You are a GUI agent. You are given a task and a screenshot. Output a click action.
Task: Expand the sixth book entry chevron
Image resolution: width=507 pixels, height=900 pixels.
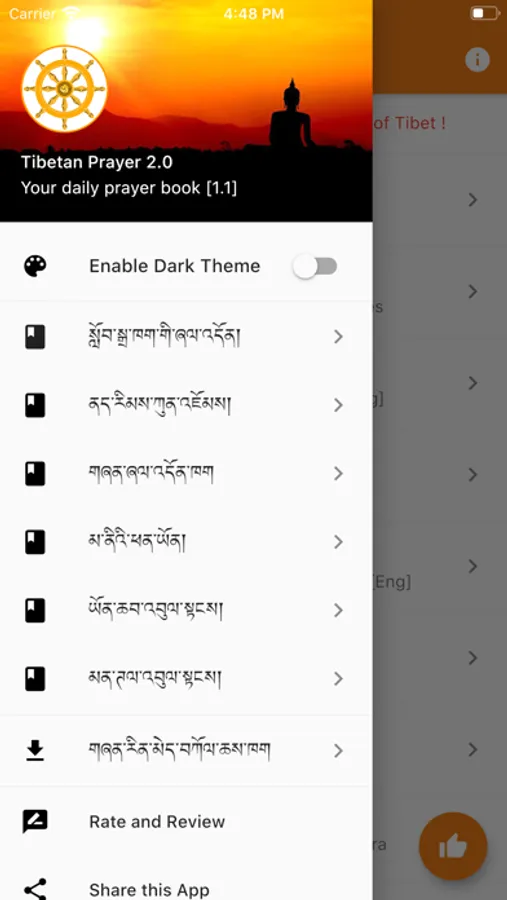[338, 678]
